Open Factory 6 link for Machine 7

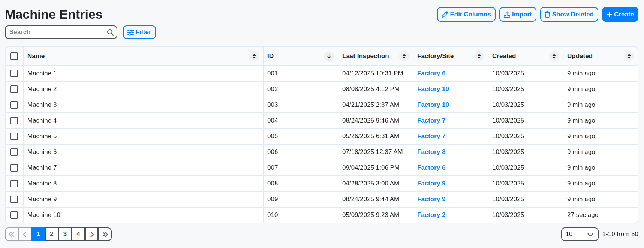click(431, 168)
